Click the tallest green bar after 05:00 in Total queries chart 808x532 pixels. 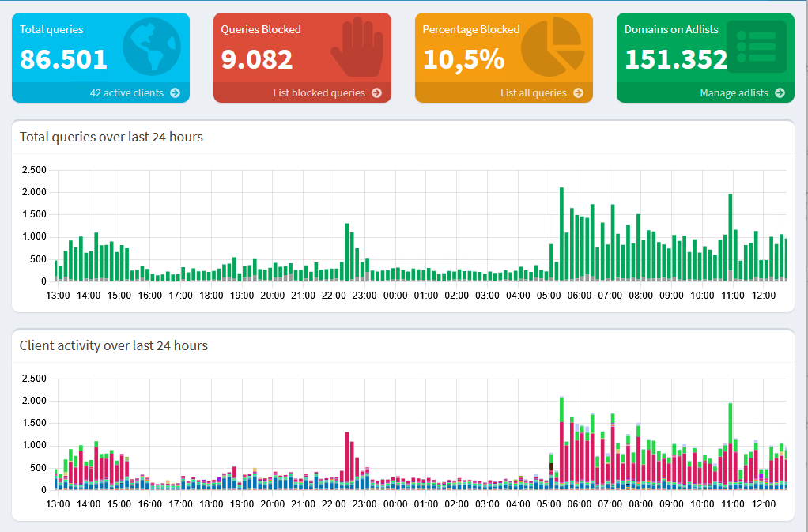coord(561,234)
